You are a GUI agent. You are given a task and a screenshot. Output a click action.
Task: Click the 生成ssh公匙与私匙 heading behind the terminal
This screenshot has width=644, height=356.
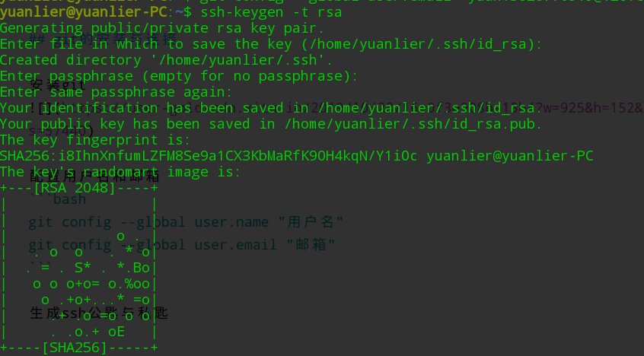[x=98, y=313]
